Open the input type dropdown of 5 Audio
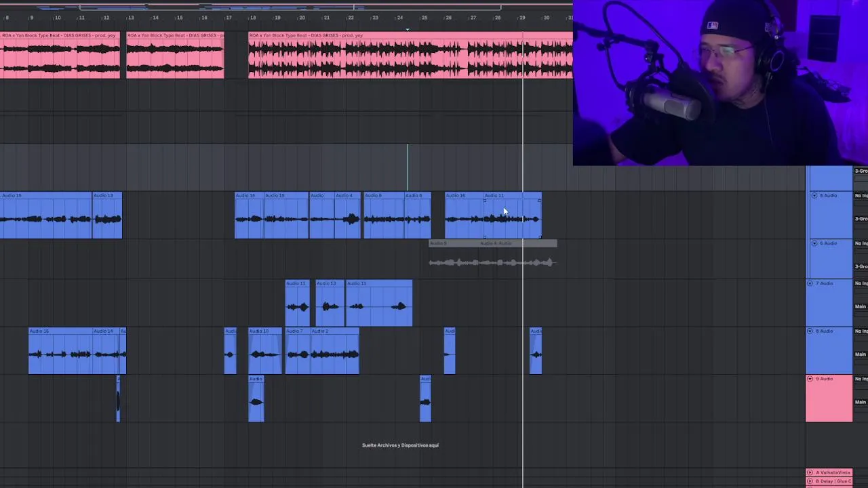Viewport: 868px width, 488px height. [861, 195]
